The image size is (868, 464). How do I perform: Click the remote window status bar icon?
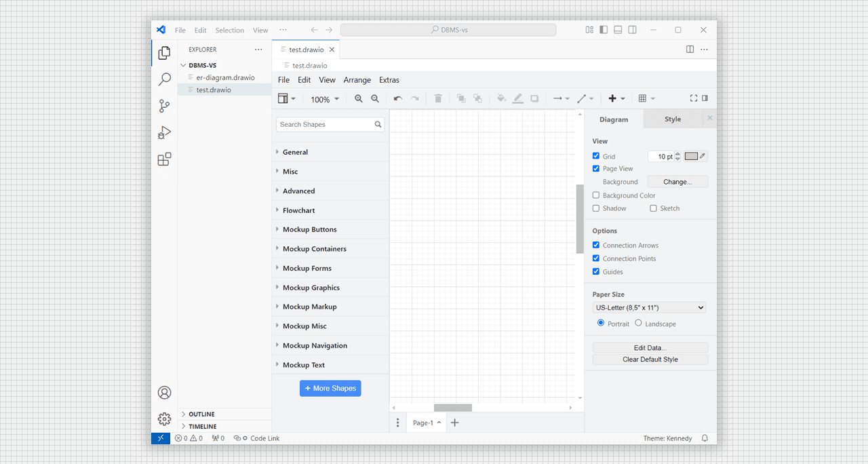tap(161, 438)
